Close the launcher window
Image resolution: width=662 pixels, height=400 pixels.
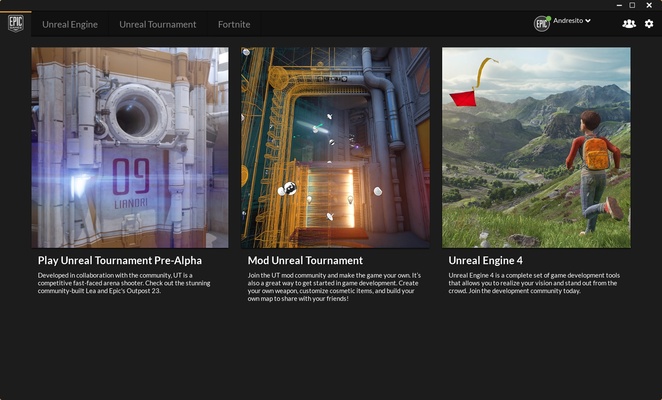click(x=649, y=5)
